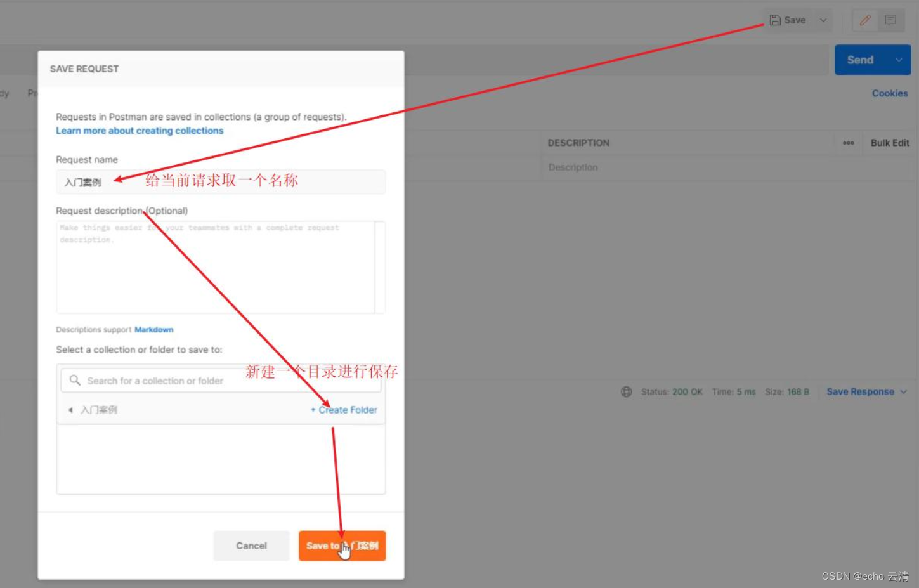
Task: Click the Save button with disk icon
Action: (788, 20)
